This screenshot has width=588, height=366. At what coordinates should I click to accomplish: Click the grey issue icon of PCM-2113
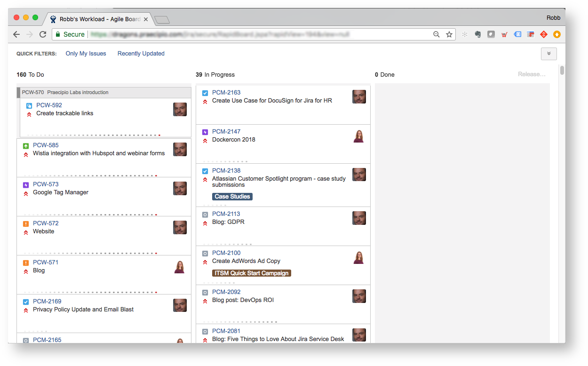coord(205,215)
